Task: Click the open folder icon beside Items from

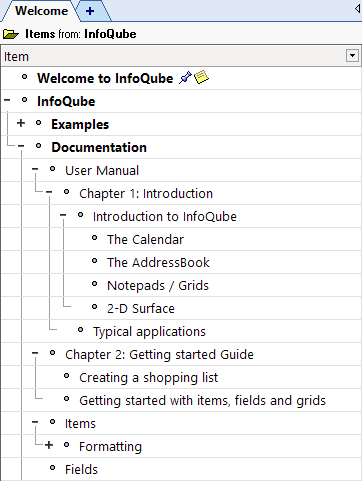Action: coord(11,34)
